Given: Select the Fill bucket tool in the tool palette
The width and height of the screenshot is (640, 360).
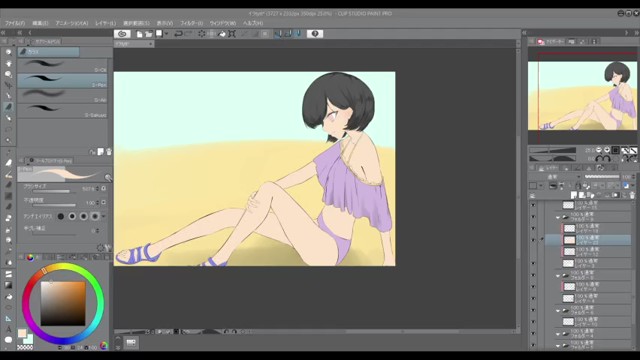Looking at the screenshot, I should [8, 297].
